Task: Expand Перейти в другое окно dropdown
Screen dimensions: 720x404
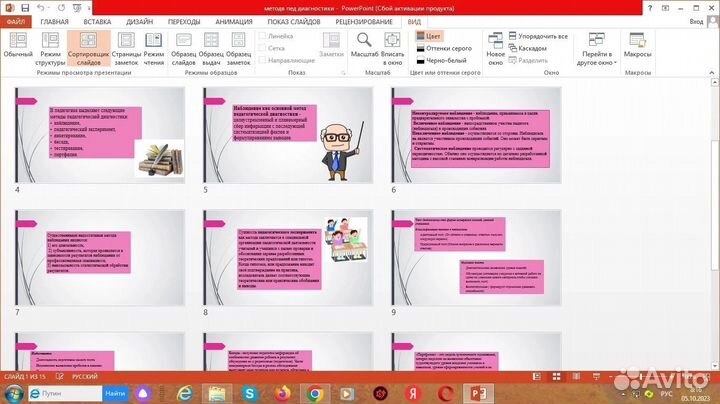Action: point(596,49)
